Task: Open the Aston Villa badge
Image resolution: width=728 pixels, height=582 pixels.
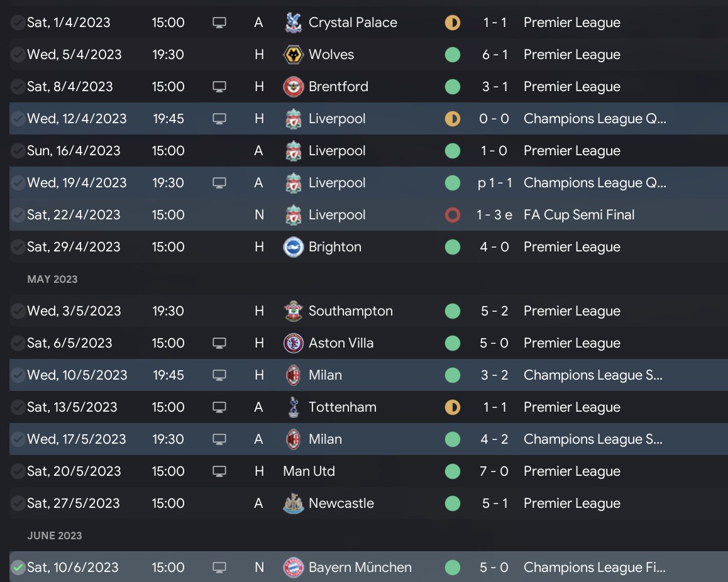Action: pyautogui.click(x=293, y=343)
